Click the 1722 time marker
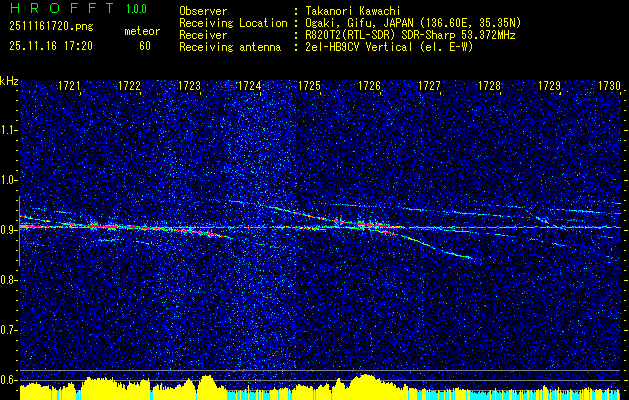Viewport: 629px width, 400px height. coord(129,85)
